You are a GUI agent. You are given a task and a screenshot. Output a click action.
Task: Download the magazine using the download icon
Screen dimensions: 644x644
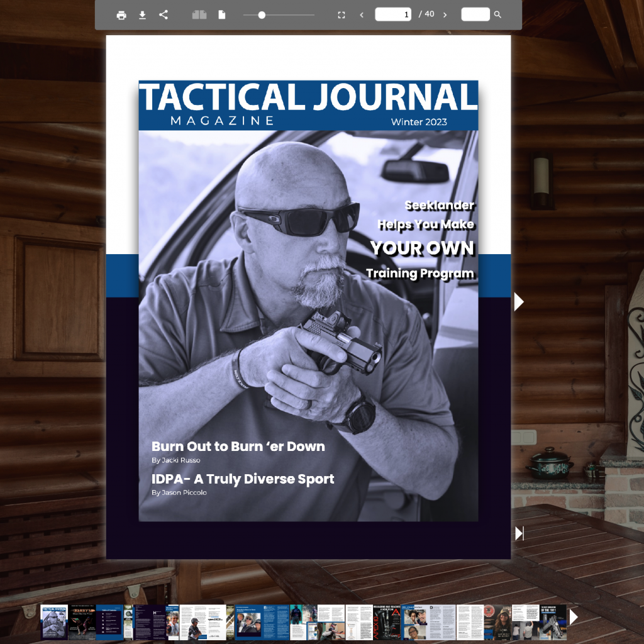click(143, 14)
